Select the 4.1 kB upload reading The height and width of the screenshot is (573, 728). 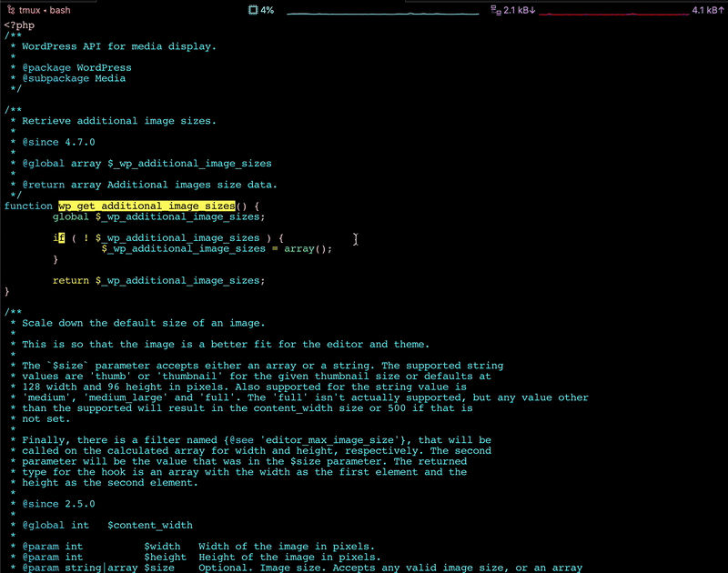pos(708,10)
